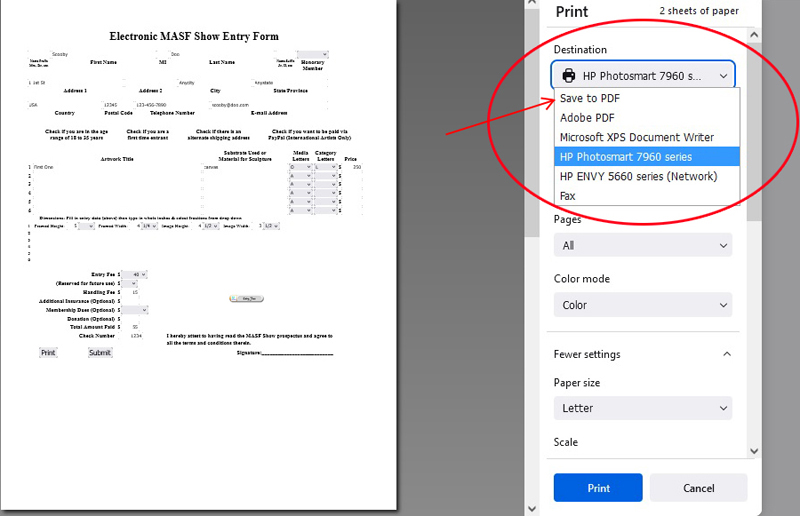
Task: Open the Destination dropdown arrow
Action: coord(723,75)
